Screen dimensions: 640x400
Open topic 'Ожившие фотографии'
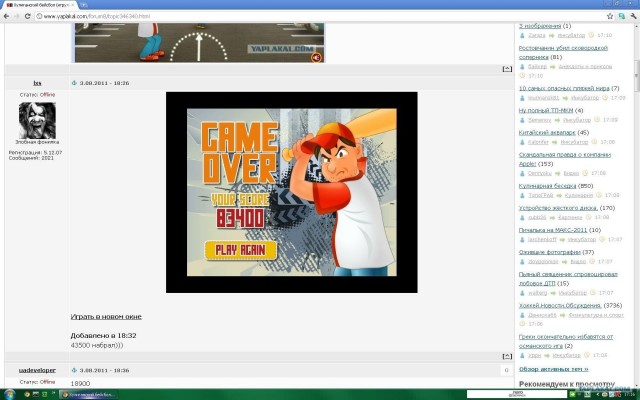(549, 252)
